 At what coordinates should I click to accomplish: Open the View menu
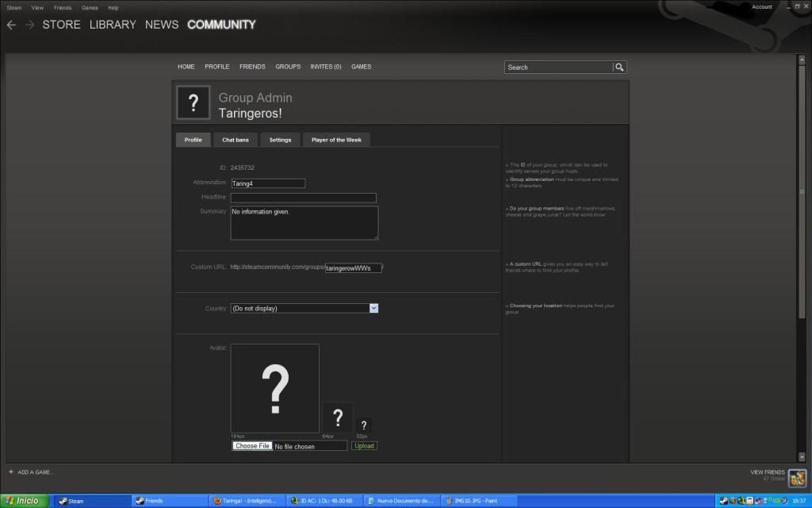tap(37, 8)
